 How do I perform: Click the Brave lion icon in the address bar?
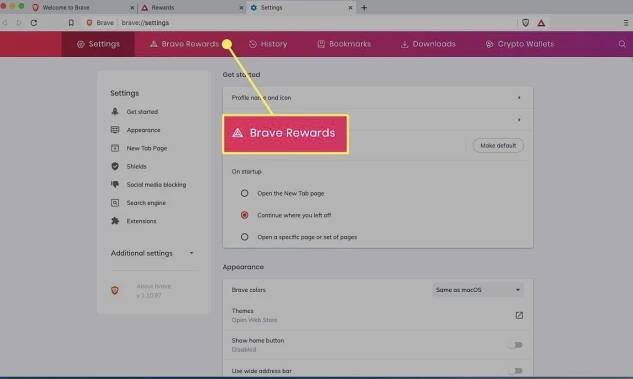89,23
